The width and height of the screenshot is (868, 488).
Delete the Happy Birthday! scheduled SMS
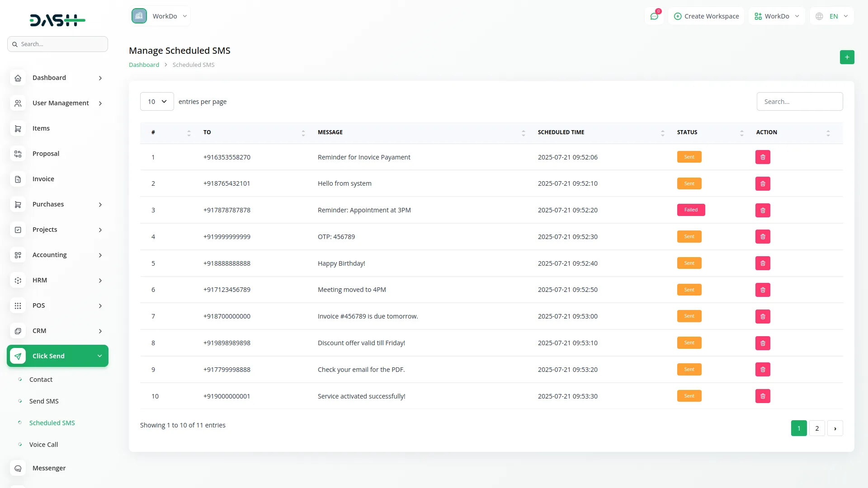pyautogui.click(x=763, y=263)
